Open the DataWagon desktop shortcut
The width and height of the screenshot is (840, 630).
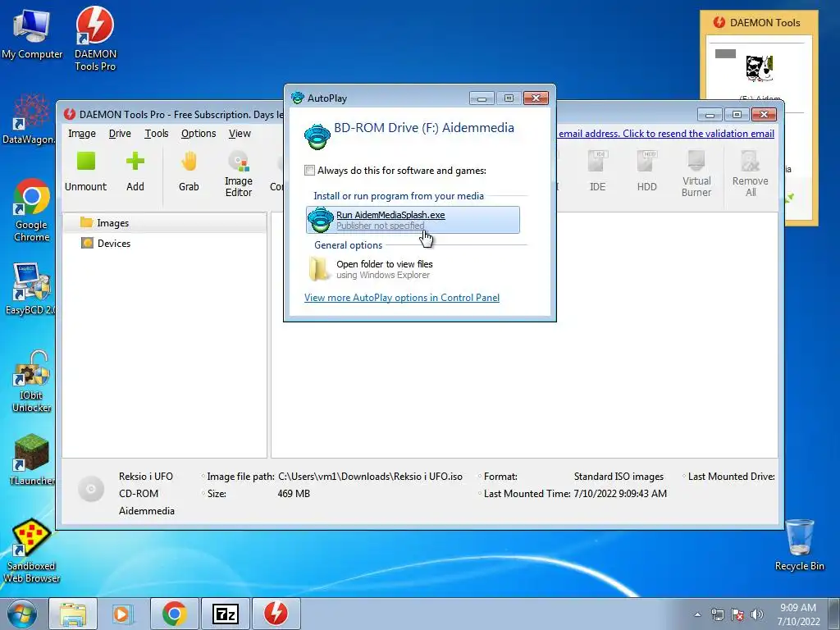30,119
